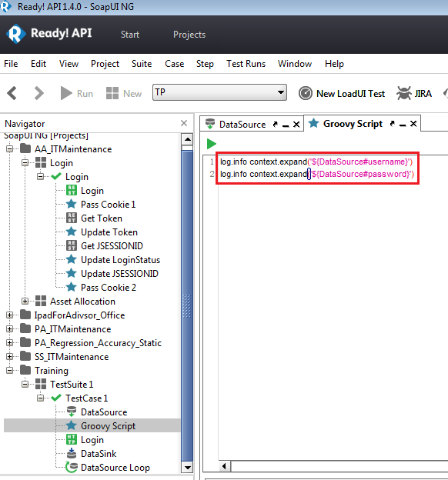Select the Login REST request step icon
448x480 pixels.
click(x=72, y=191)
